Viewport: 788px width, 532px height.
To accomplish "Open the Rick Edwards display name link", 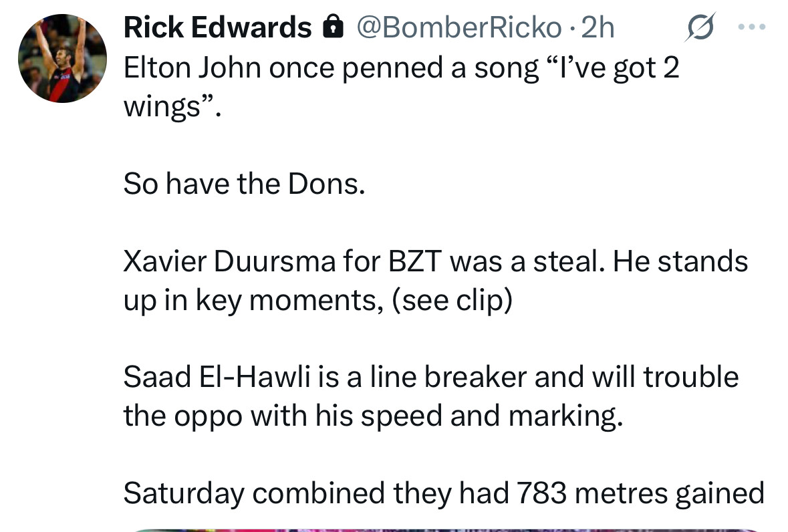I will 218,27.
